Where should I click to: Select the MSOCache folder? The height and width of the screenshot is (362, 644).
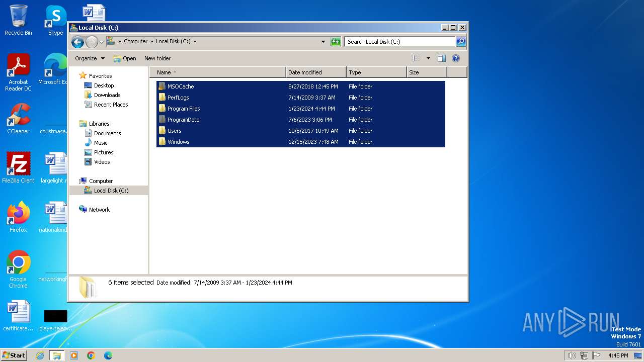[301, 86]
